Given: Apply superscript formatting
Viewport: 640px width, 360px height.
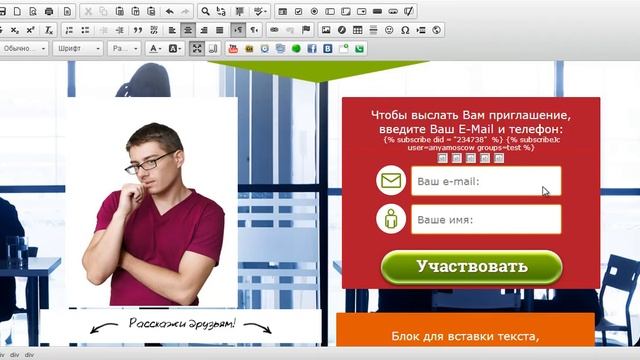Looking at the screenshot, I should coord(31,30).
